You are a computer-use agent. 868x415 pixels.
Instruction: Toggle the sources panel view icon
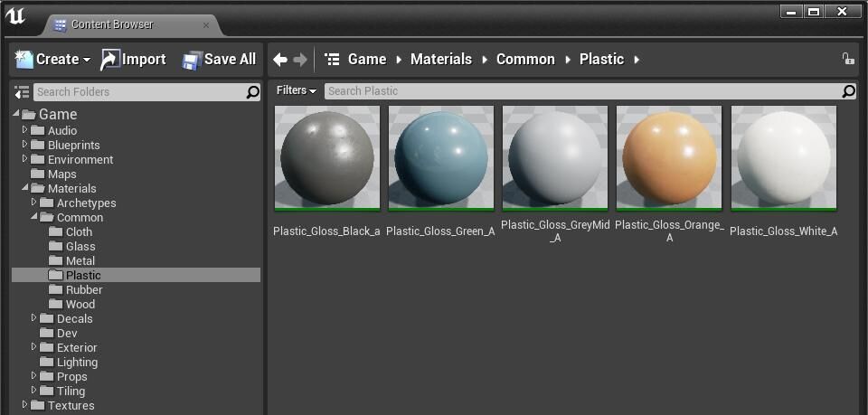23,92
